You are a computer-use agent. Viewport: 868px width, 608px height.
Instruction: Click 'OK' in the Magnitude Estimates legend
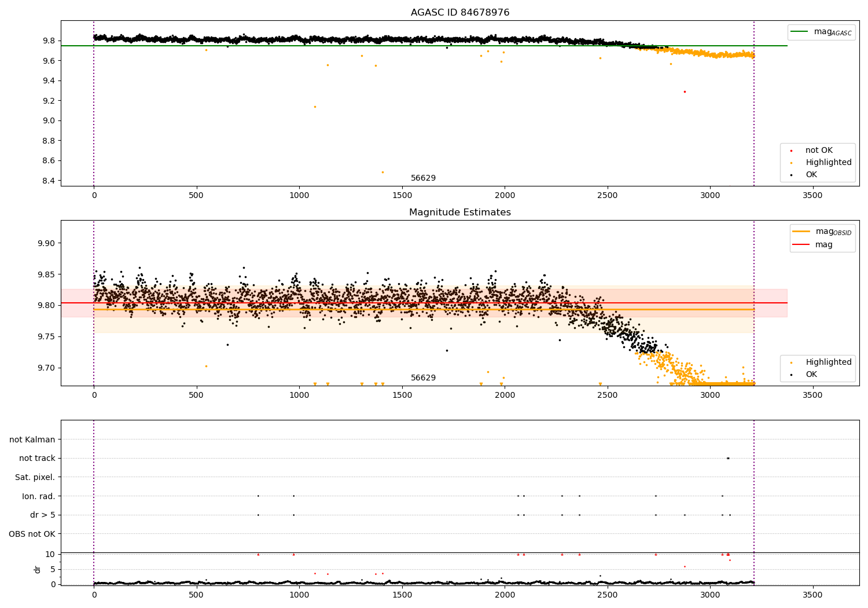tap(811, 375)
